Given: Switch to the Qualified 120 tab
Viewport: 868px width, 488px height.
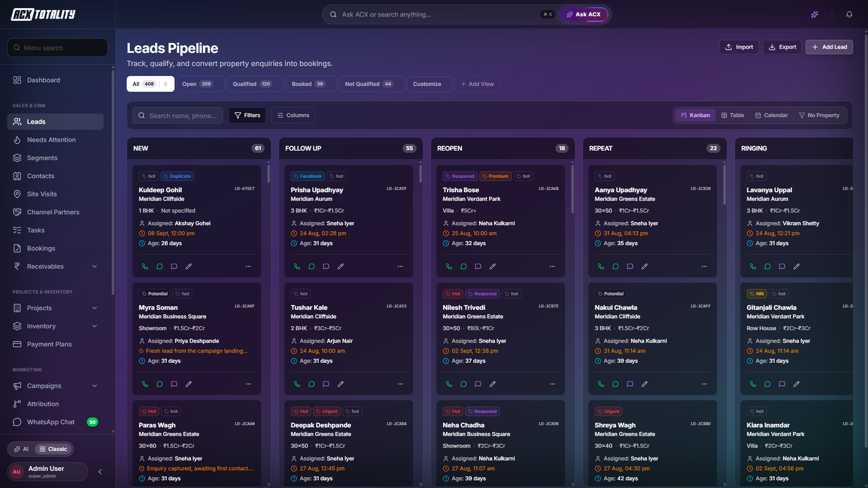Looking at the screenshot, I should coord(255,84).
